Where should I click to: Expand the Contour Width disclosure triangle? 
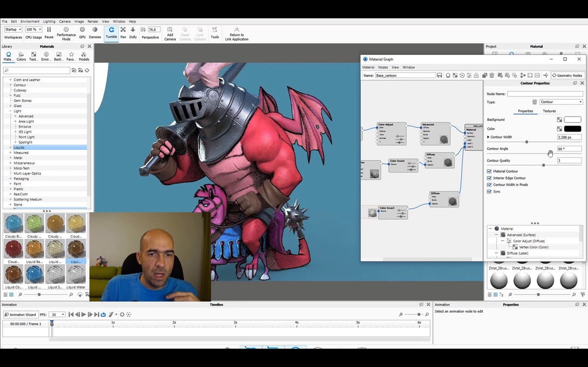(488, 137)
